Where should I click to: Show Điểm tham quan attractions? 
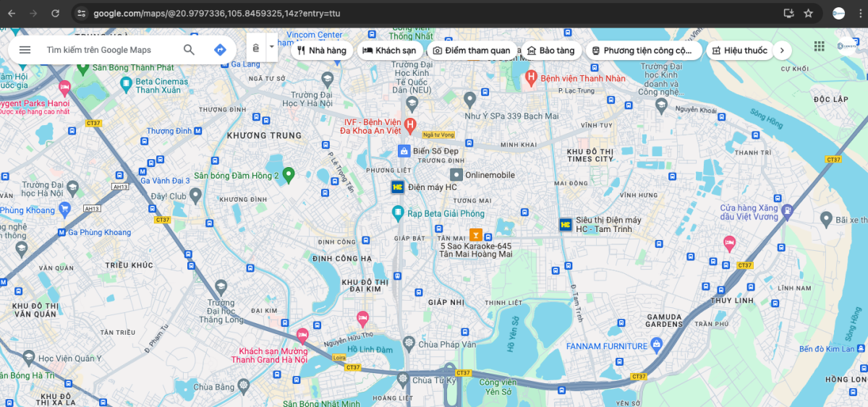pyautogui.click(x=472, y=51)
